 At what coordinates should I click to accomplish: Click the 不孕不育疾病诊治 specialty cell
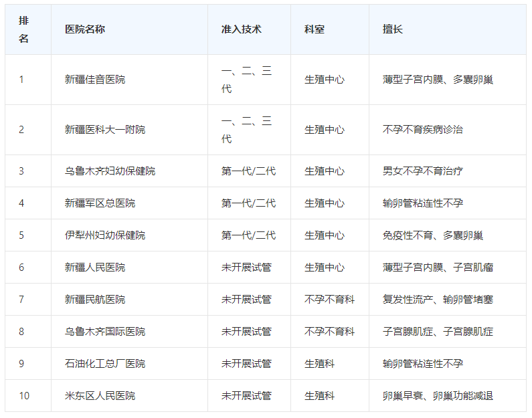point(423,130)
